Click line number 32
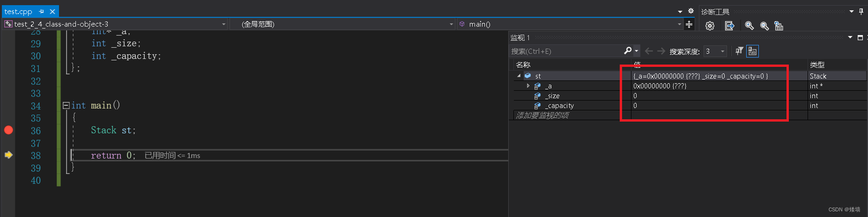Screen dimensions: 868x217 point(36,81)
